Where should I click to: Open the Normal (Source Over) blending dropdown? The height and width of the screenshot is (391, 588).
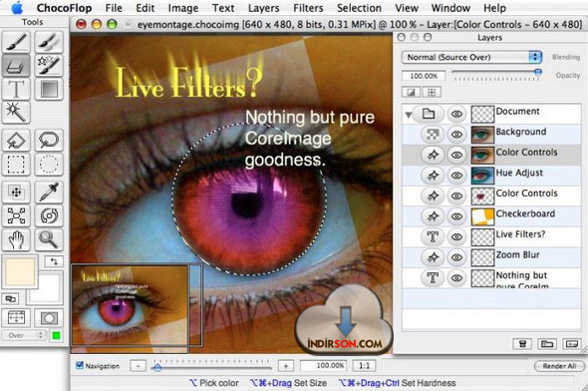point(471,57)
